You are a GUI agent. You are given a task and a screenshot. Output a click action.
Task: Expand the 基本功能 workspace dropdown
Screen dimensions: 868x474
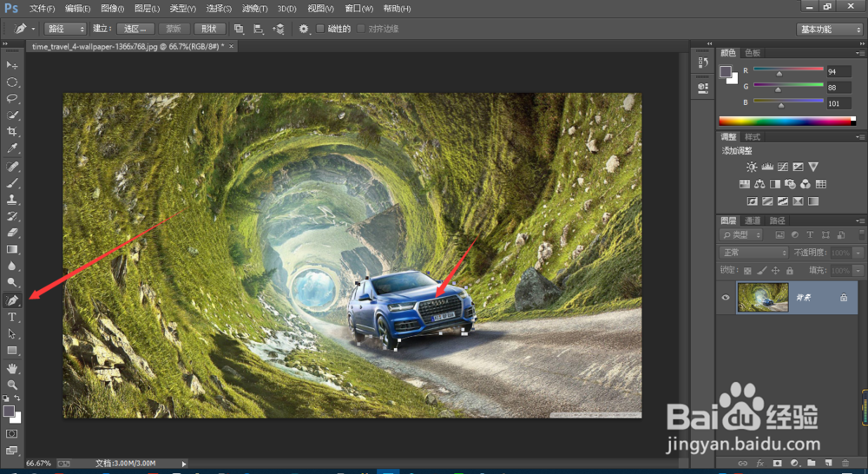(x=828, y=29)
